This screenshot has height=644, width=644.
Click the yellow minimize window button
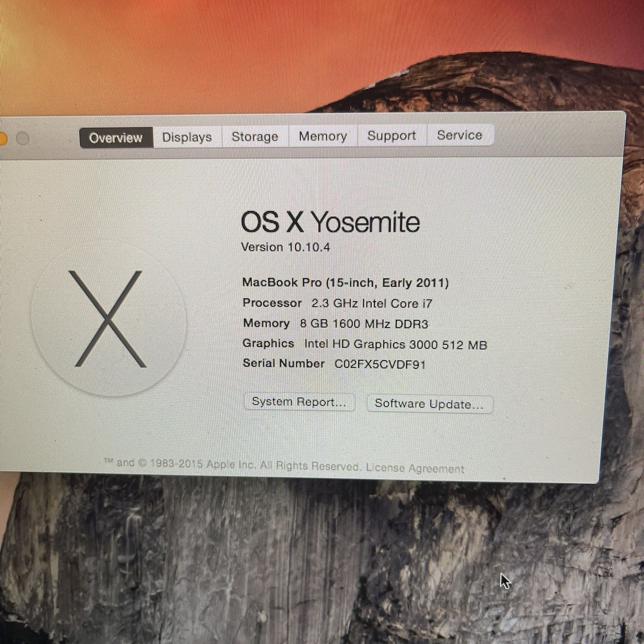[3, 139]
